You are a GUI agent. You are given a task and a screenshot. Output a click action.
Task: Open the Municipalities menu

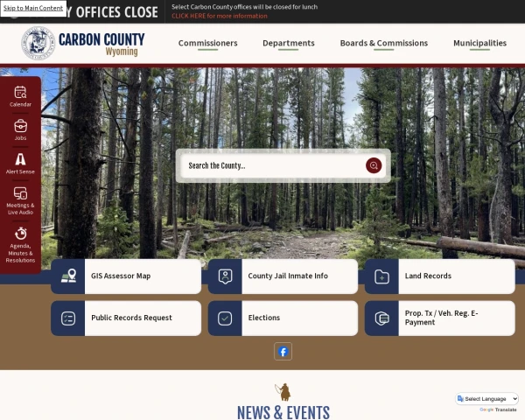pyautogui.click(x=479, y=43)
